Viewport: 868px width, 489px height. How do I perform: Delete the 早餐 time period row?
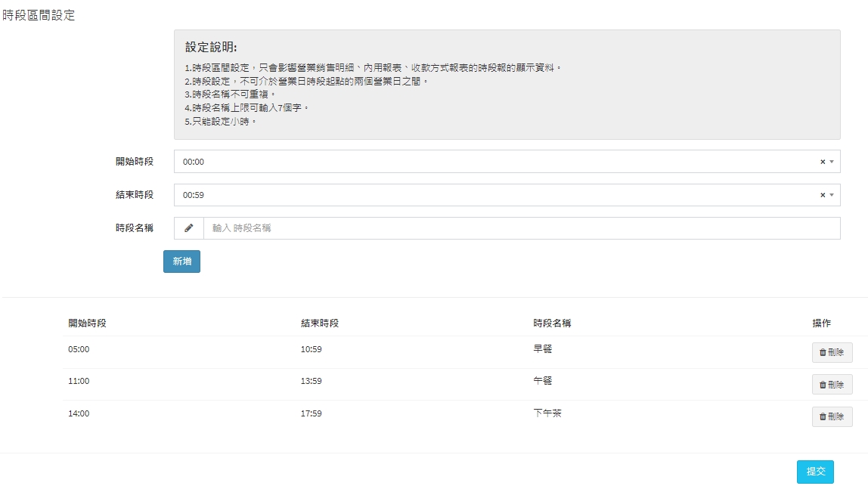[832, 352]
